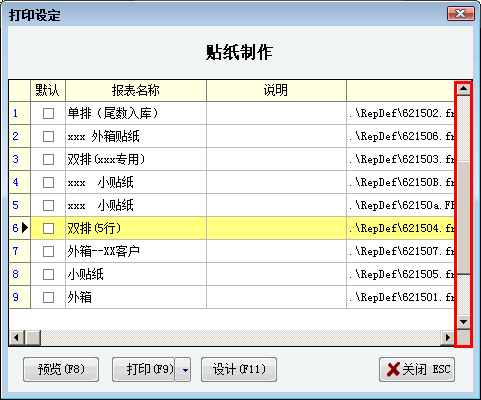The width and height of the screenshot is (481, 400).
Task: Select the 双排(5行) report name
Action: click(x=136, y=228)
